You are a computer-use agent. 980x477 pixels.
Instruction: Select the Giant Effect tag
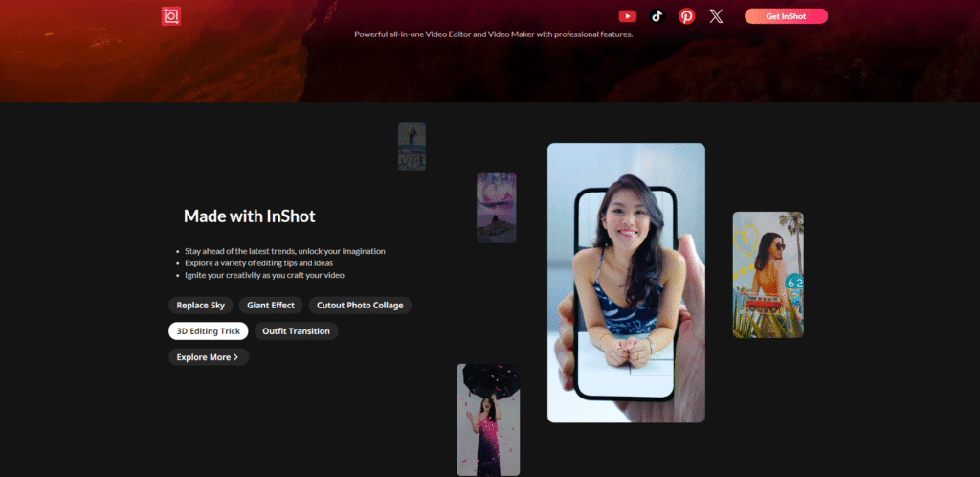point(270,306)
